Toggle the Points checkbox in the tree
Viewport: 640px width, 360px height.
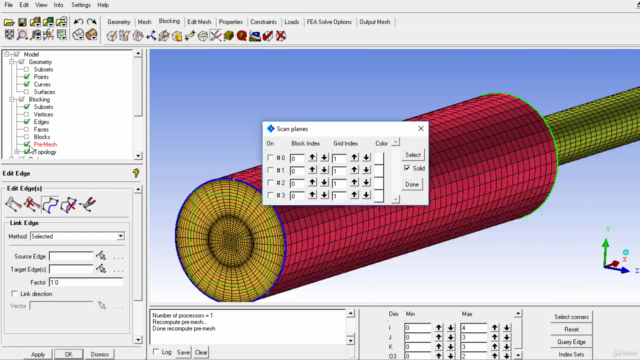[27, 77]
